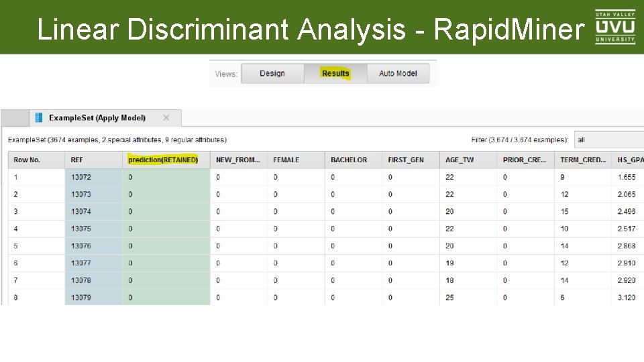
Task: Click HS_GPA value 2.517
Action: 627,229
